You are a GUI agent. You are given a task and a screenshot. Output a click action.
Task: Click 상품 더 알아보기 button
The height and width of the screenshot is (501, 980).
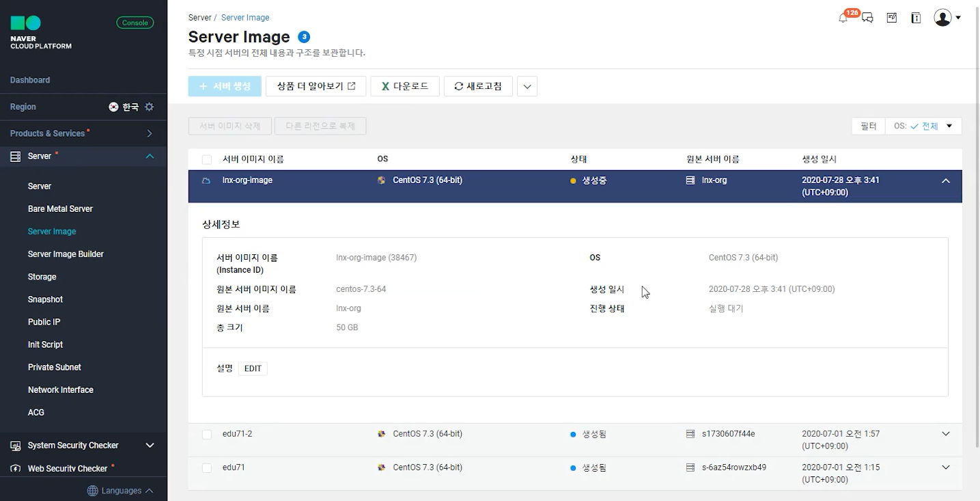click(316, 86)
